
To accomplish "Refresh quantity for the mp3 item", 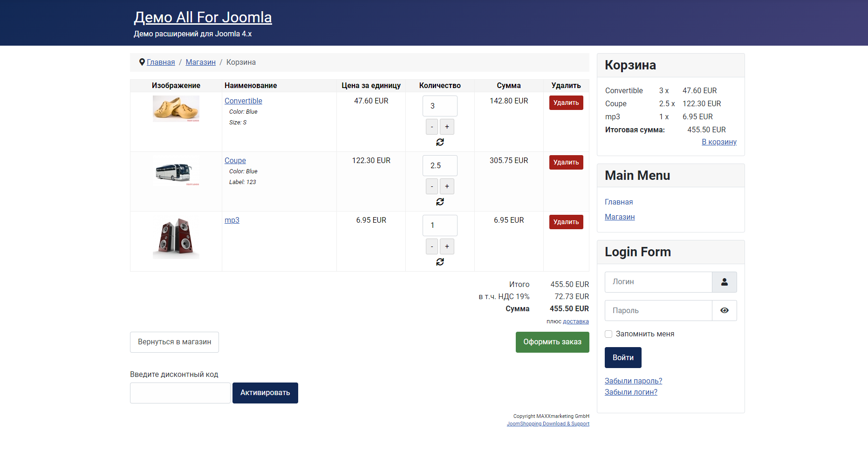I will pyautogui.click(x=440, y=262).
